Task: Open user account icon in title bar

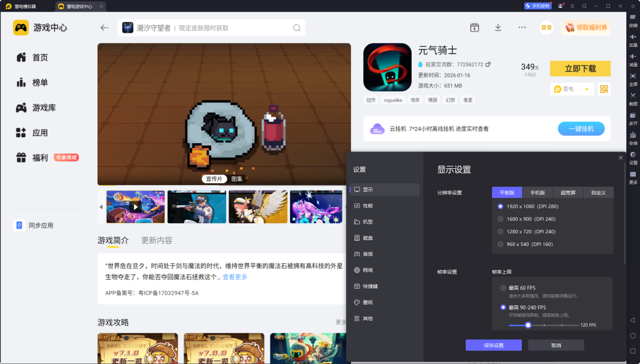Action: (x=561, y=6)
